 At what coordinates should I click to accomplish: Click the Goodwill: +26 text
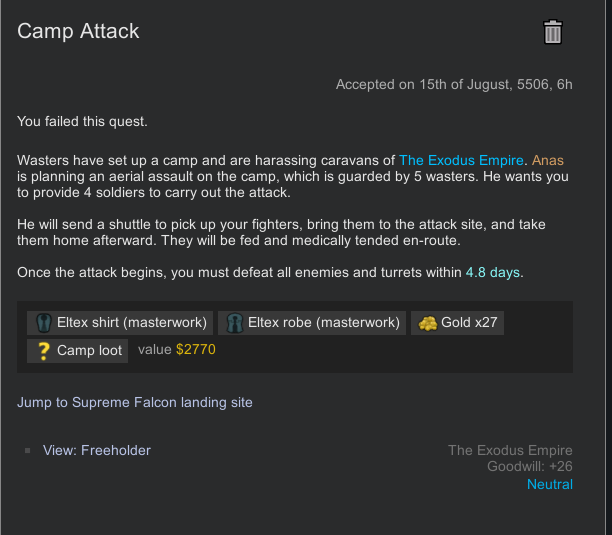(530, 467)
